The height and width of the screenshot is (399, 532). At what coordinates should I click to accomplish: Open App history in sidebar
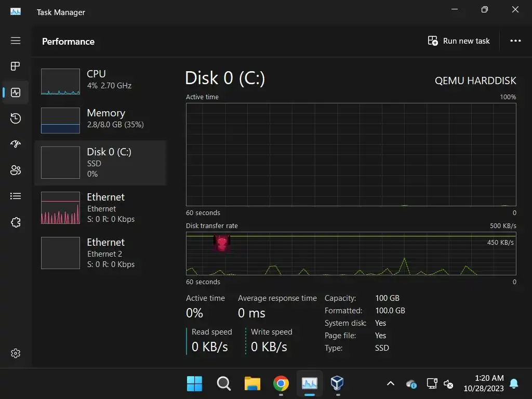(16, 118)
